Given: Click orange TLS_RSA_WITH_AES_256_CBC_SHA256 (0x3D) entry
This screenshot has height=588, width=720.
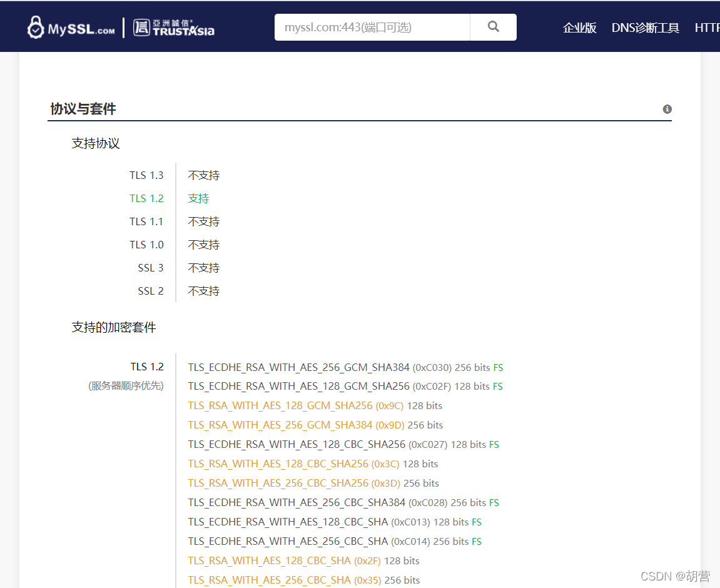Looking at the screenshot, I should click(x=295, y=484).
